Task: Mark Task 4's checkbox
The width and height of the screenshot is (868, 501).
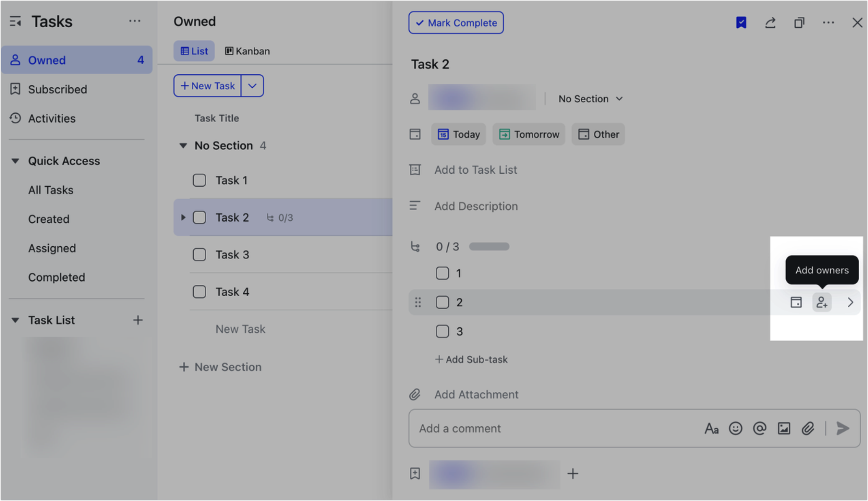Action: pos(199,292)
